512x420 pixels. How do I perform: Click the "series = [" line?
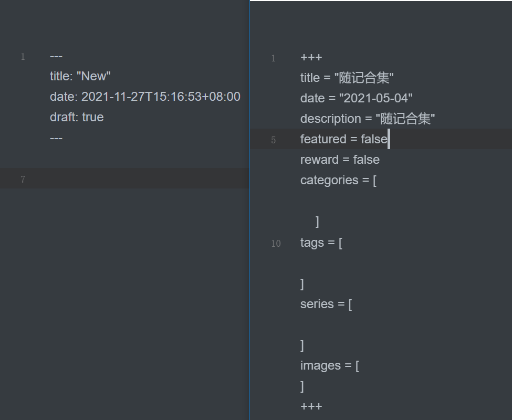tap(326, 304)
